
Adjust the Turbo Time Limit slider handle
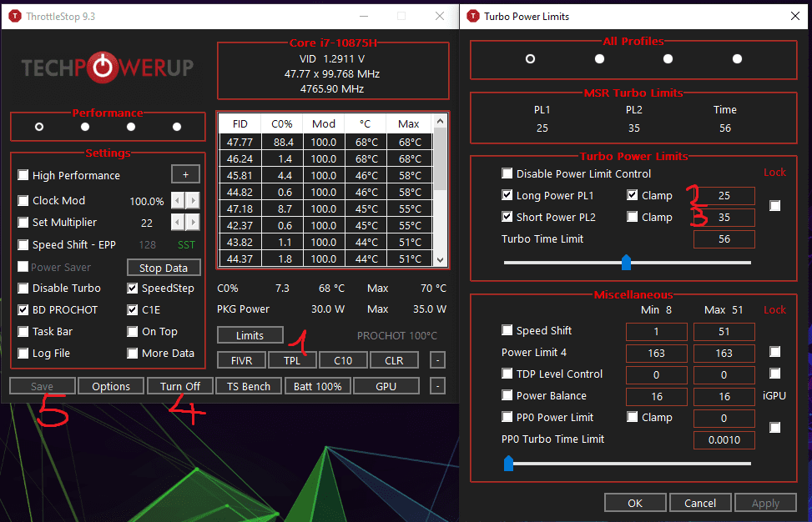tap(626, 263)
